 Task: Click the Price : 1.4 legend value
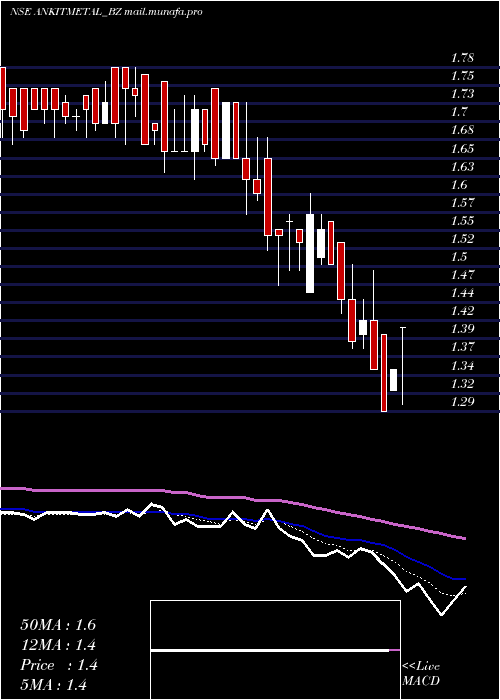(58, 665)
